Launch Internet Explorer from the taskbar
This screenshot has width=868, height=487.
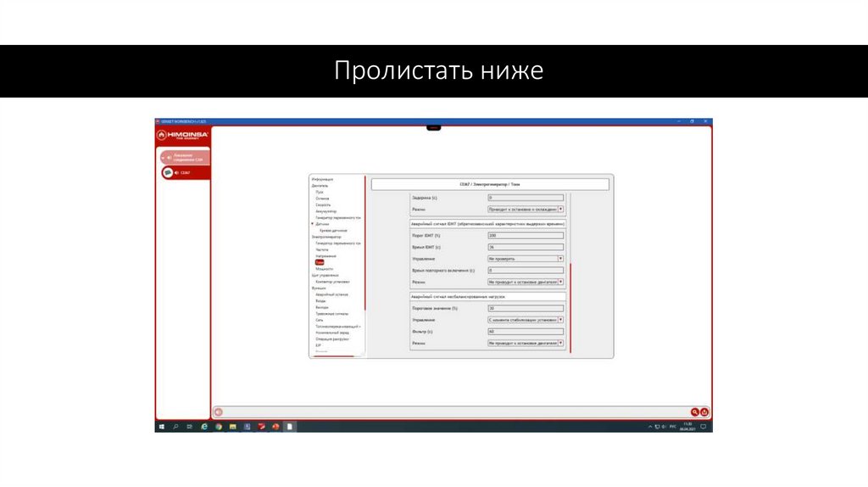204,427
